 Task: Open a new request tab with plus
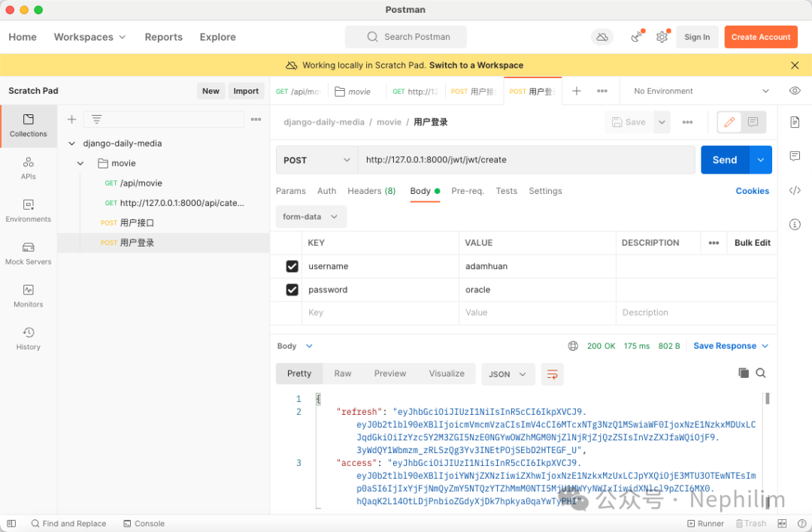pyautogui.click(x=577, y=91)
